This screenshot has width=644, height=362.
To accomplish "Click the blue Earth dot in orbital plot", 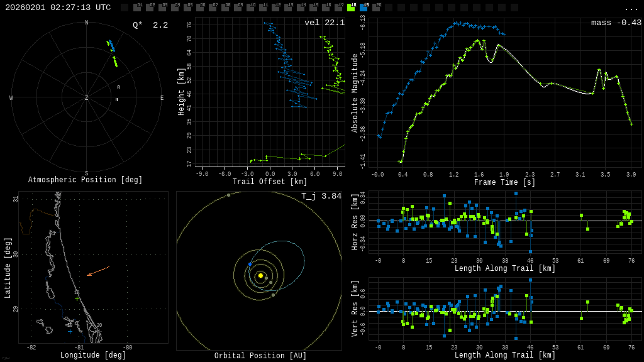I will tap(250, 265).
